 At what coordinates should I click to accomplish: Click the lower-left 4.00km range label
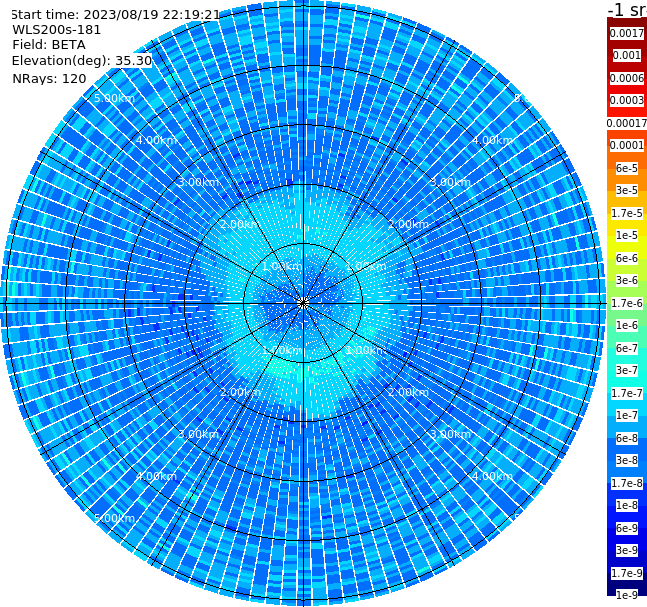[x=156, y=476]
